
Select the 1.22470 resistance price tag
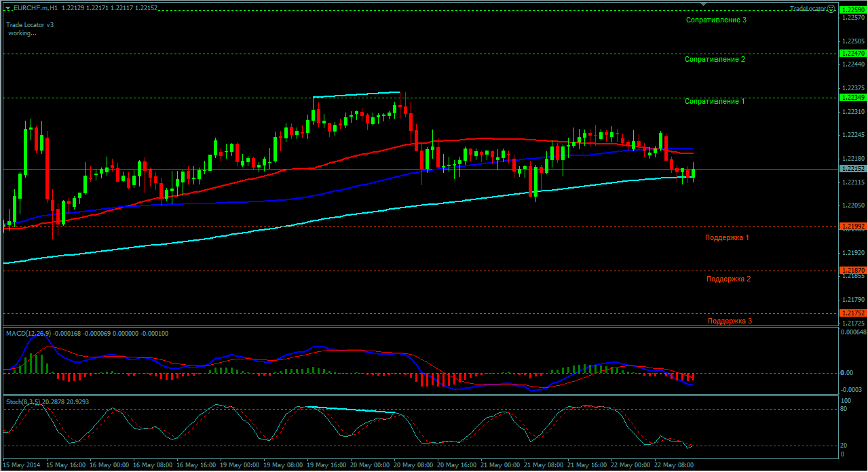pyautogui.click(x=852, y=53)
